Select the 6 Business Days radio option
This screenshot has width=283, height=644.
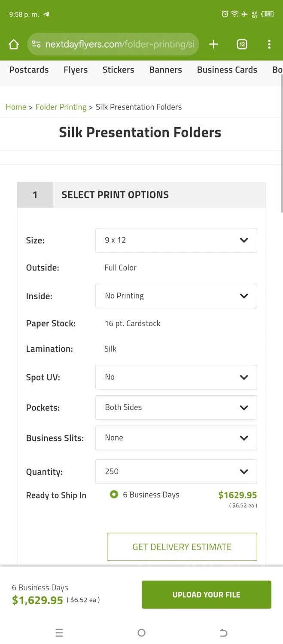[x=114, y=495]
